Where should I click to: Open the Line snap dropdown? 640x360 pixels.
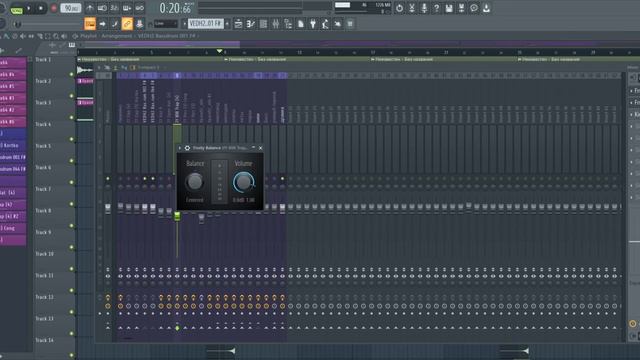coord(165,24)
